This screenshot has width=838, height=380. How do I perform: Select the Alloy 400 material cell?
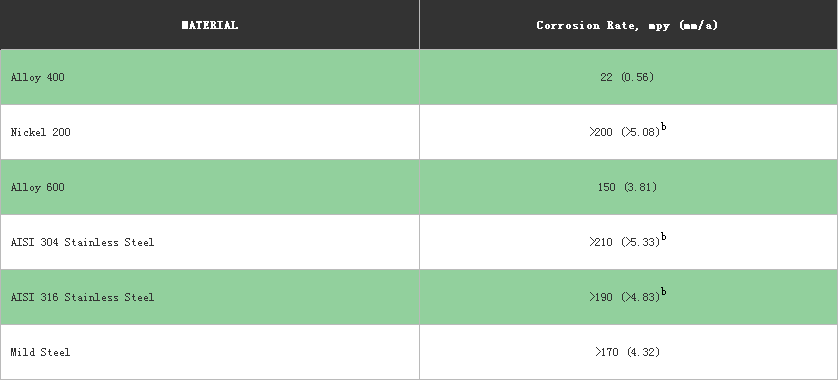[210, 77]
